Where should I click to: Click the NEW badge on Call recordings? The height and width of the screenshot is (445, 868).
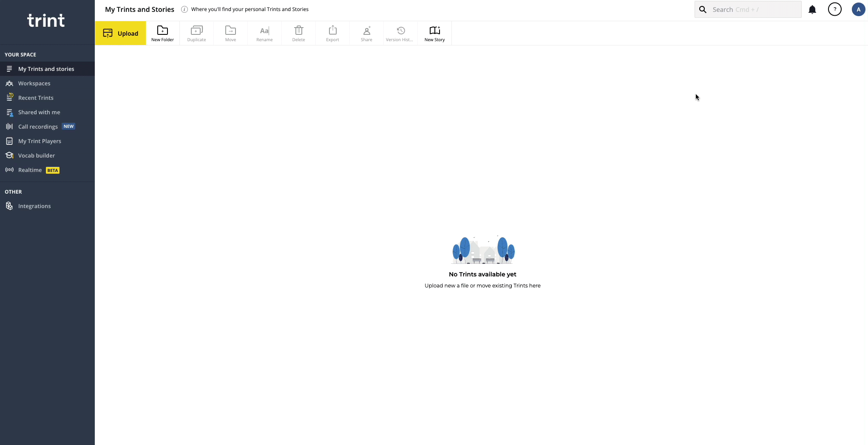68,127
